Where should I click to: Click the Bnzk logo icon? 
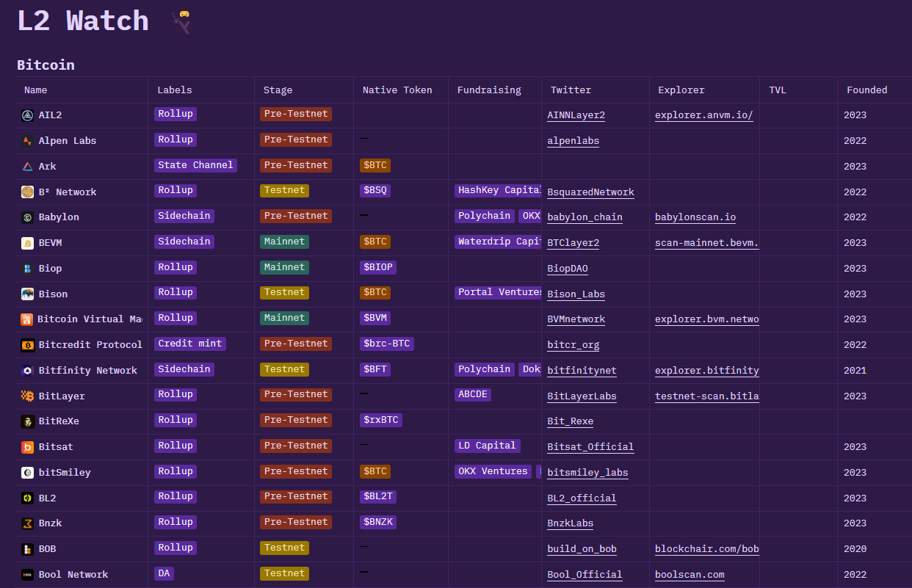(27, 523)
